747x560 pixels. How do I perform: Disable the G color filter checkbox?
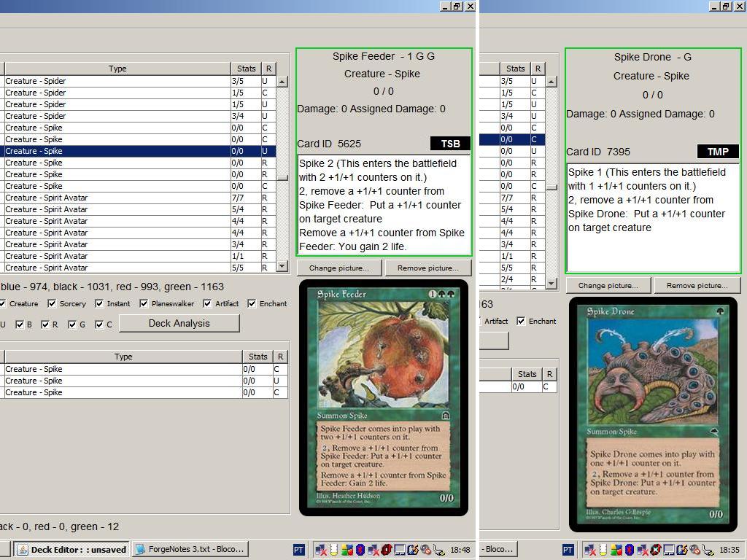click(x=72, y=324)
